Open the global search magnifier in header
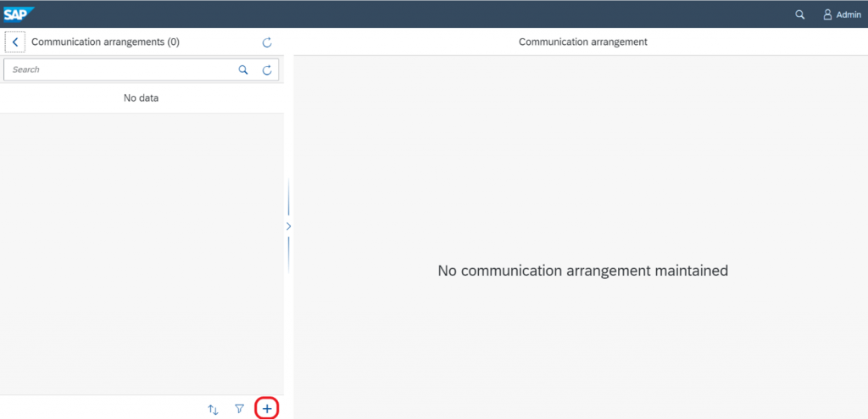Image resolution: width=868 pixels, height=419 pixels. click(799, 15)
